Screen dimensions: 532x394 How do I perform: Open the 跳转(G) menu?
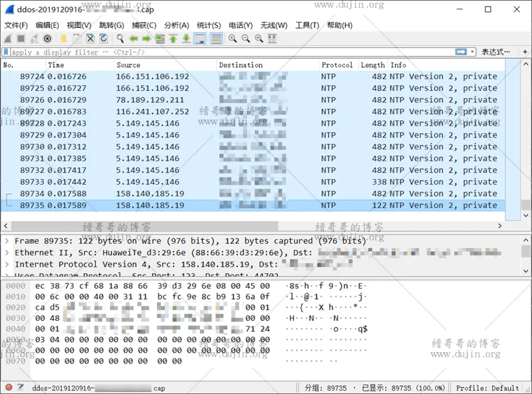(112, 25)
